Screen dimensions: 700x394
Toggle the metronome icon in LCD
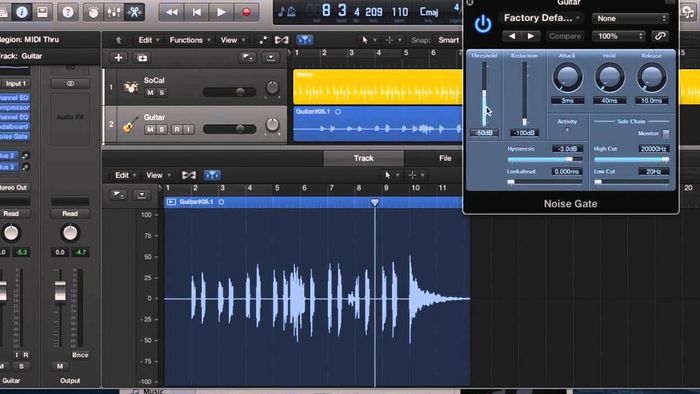pos(291,11)
